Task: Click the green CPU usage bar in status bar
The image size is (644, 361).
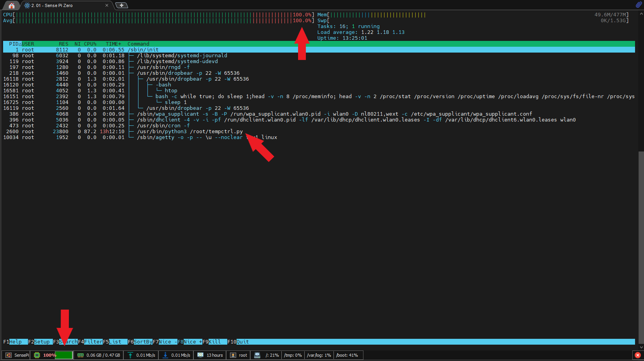Action: point(63,355)
